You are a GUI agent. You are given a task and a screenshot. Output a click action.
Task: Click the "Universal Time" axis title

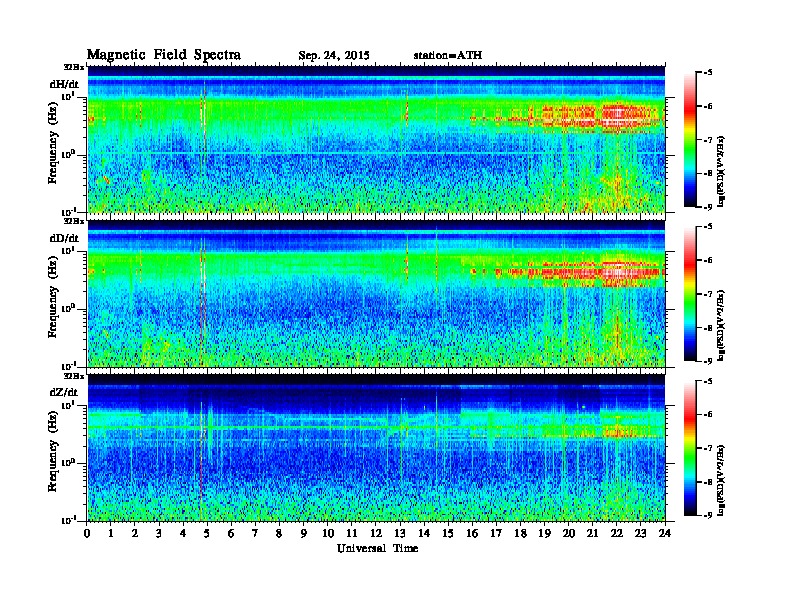click(x=377, y=548)
